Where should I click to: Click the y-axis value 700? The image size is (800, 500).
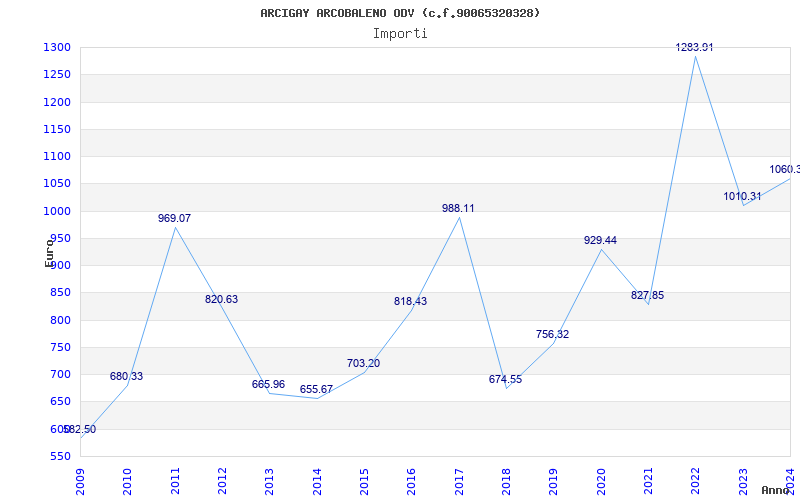pos(60,374)
